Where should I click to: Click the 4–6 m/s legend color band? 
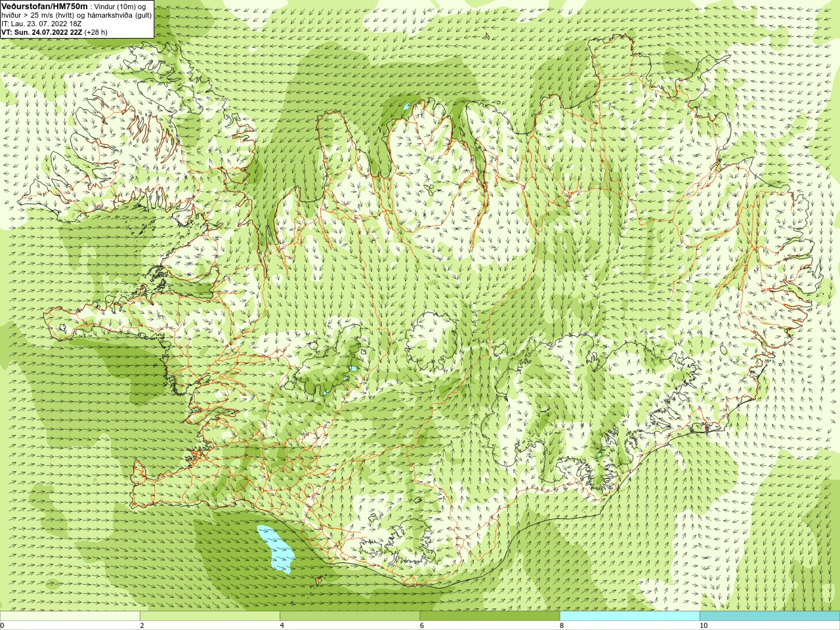pyautogui.click(x=350, y=616)
